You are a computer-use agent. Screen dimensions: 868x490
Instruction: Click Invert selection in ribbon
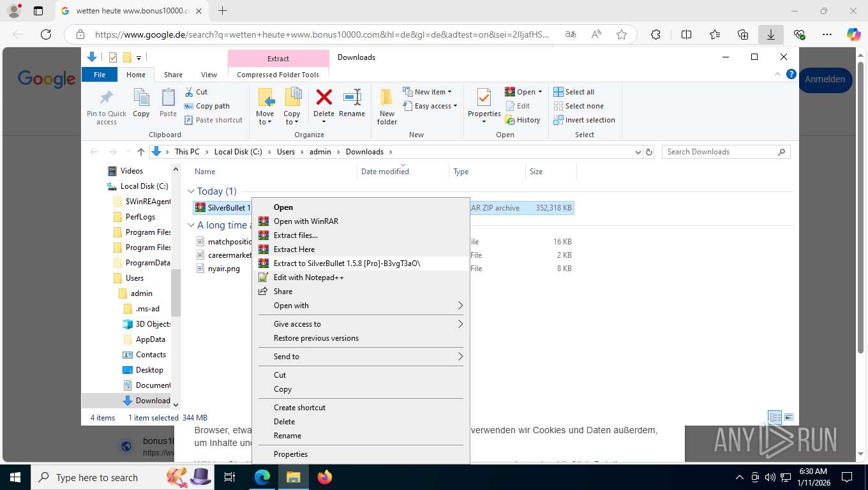584,120
